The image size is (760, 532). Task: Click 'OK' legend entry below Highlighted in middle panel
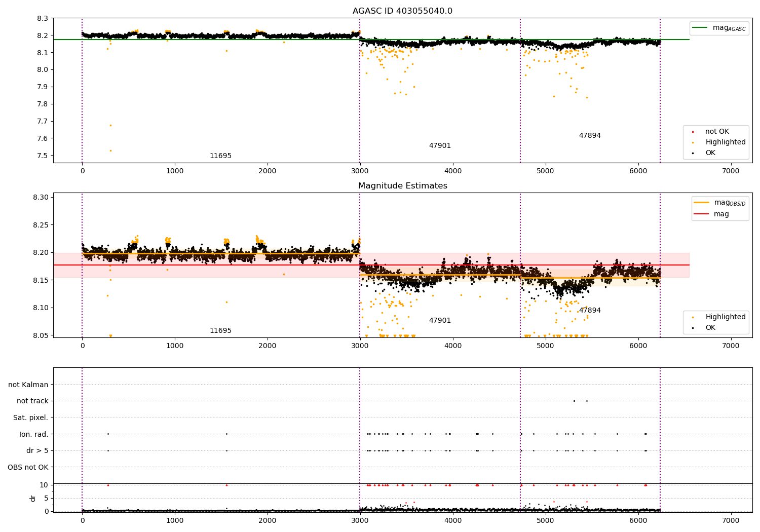coord(704,328)
